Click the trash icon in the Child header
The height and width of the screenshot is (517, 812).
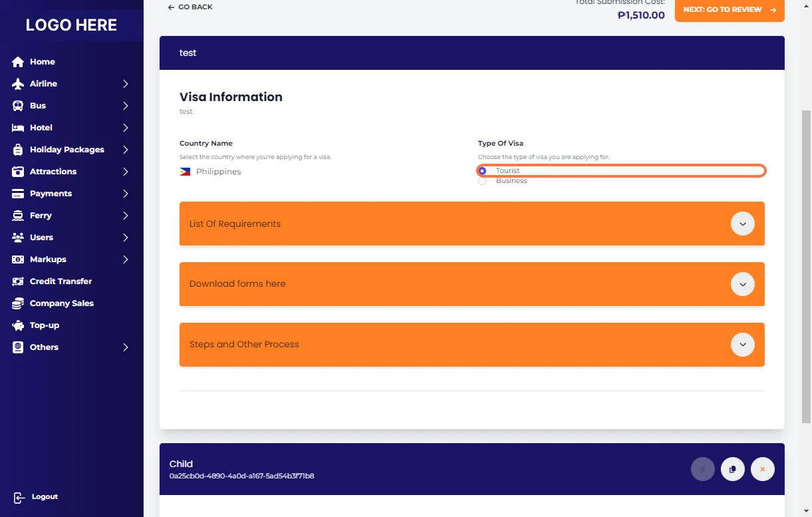click(x=702, y=469)
